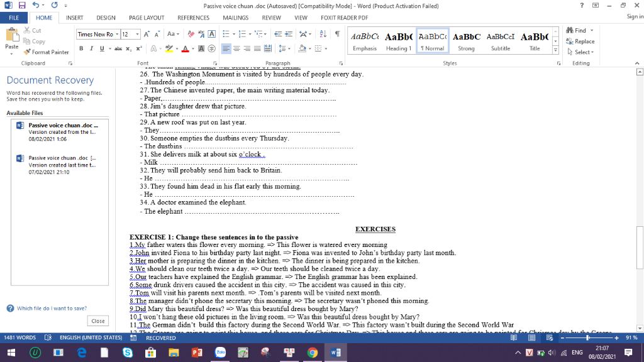Screen dimensions: 644x362
Task: Close the Document Recovery pane
Action: (x=97, y=321)
